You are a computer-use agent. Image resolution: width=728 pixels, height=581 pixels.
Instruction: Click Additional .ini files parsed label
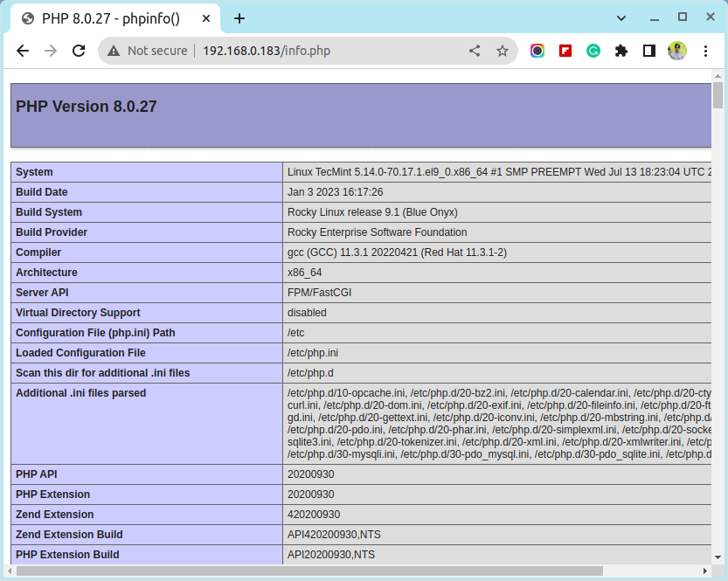[80, 393]
